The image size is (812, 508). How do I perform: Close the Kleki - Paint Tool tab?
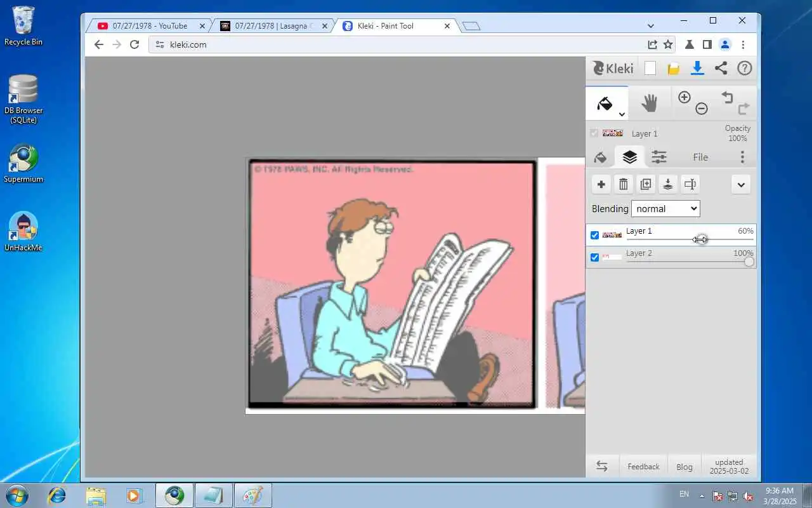[x=447, y=26]
